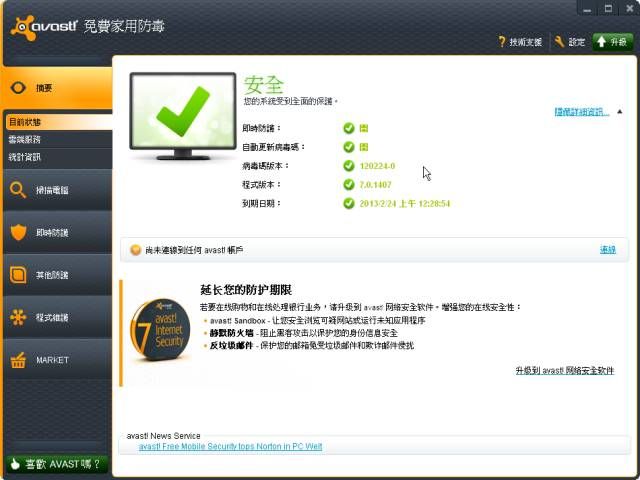Click the 技術支援 question mark icon

(502, 42)
